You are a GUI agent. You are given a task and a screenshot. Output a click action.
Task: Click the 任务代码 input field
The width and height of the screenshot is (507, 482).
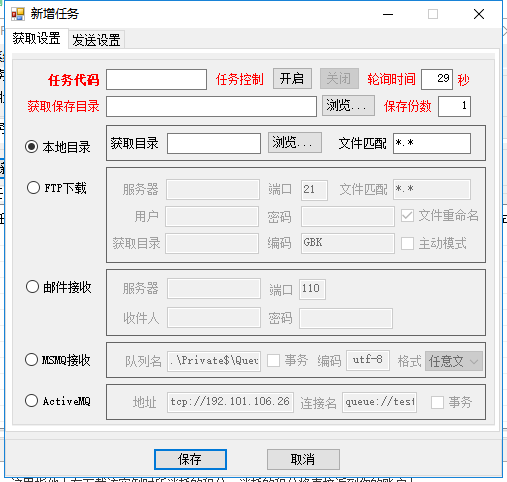coord(156,79)
